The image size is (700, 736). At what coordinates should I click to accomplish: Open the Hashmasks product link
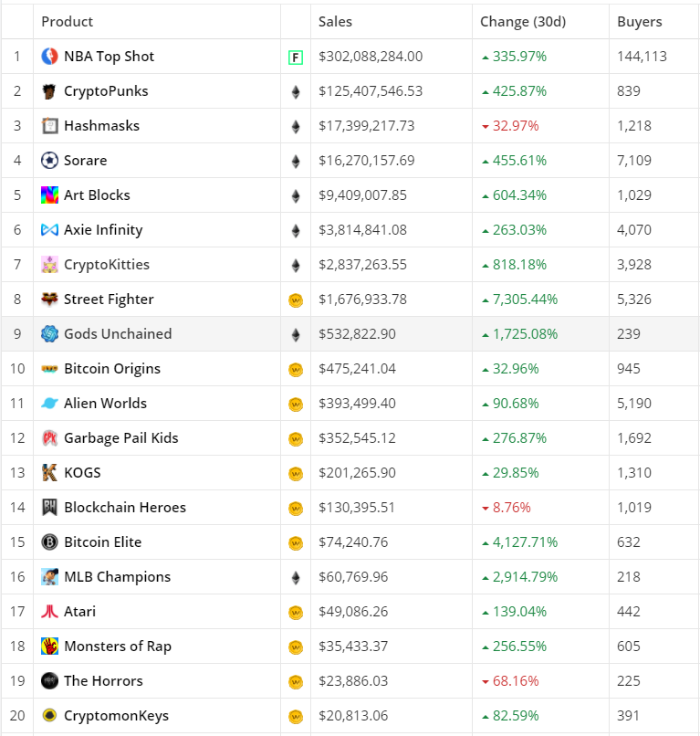[102, 126]
